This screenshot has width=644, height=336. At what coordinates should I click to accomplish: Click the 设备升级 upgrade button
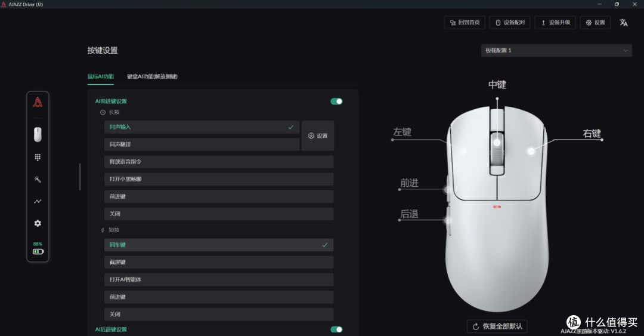point(555,23)
